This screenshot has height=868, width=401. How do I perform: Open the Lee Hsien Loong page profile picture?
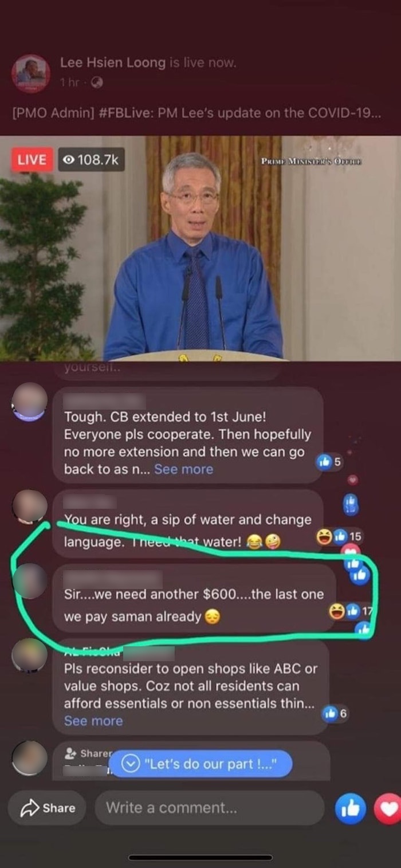[31, 73]
